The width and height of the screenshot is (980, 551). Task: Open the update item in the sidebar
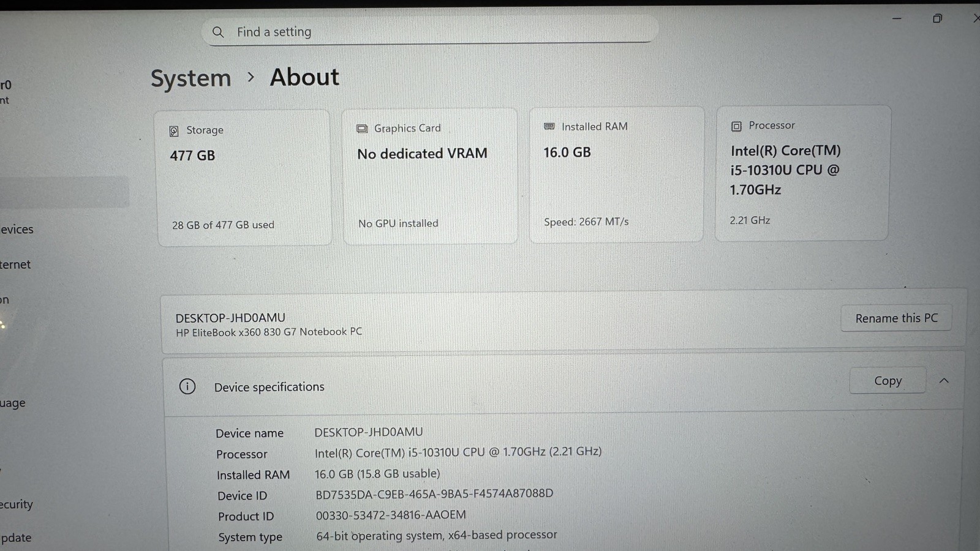(x=16, y=538)
